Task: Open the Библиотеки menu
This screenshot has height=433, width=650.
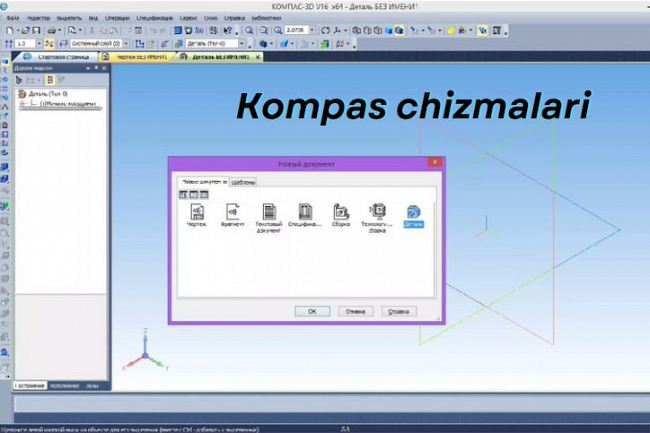Action: pos(266,18)
